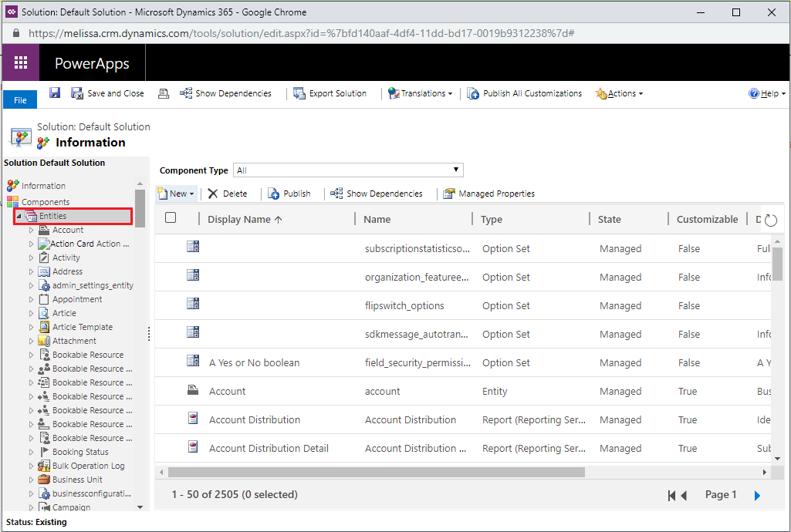Refresh the grid using the circular arrow icon
The image size is (791, 532).
coord(771,220)
